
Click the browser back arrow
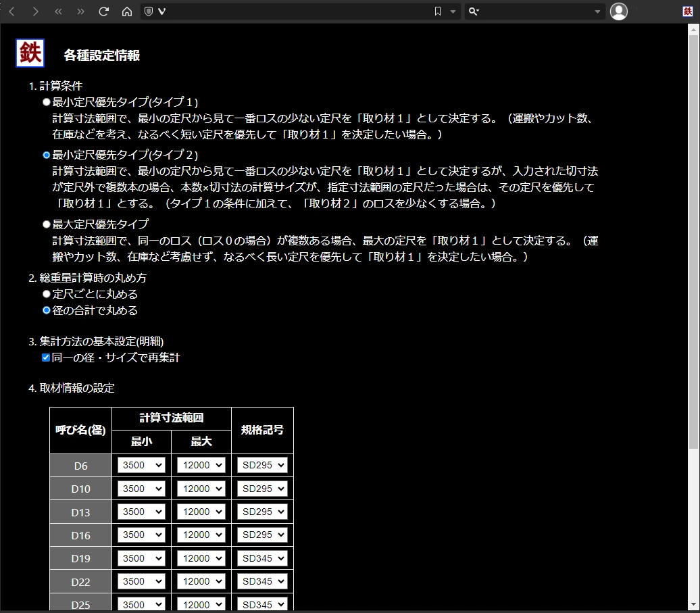[11, 11]
